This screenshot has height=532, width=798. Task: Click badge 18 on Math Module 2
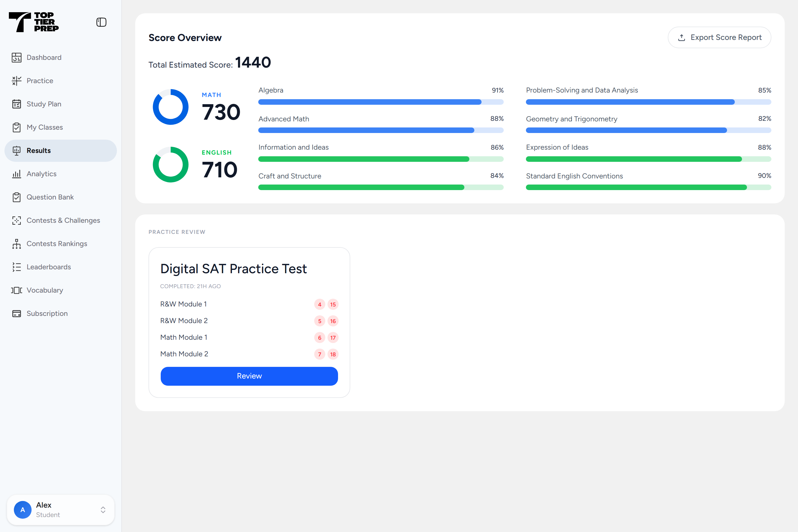(333, 354)
